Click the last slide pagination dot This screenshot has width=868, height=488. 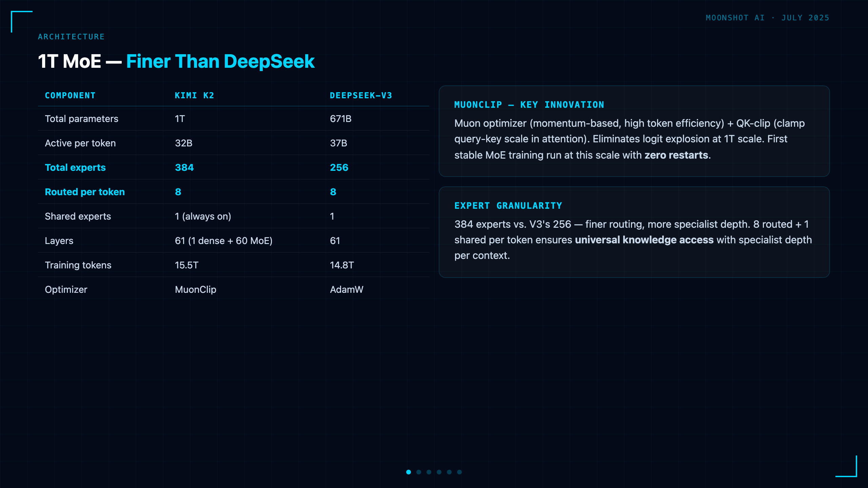[459, 472]
